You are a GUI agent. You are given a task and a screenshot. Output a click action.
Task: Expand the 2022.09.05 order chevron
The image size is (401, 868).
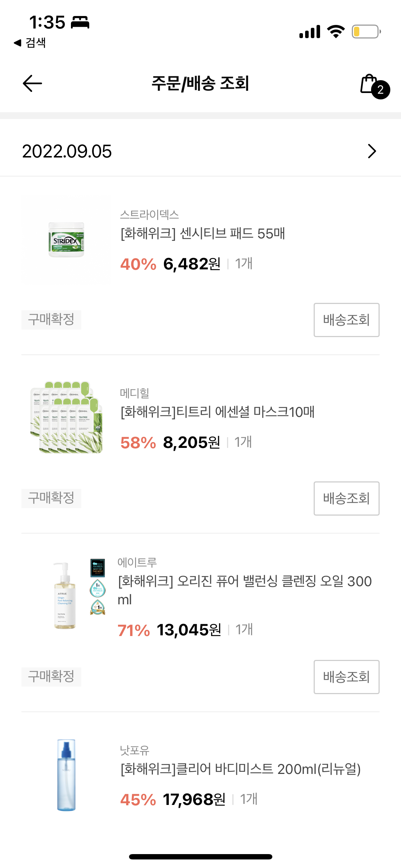(x=372, y=151)
